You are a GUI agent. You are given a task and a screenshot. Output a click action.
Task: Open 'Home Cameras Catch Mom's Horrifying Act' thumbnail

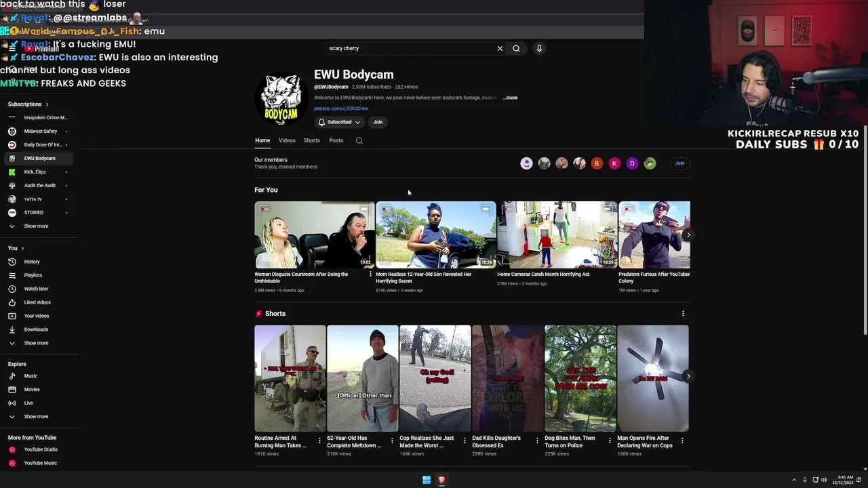coord(557,235)
